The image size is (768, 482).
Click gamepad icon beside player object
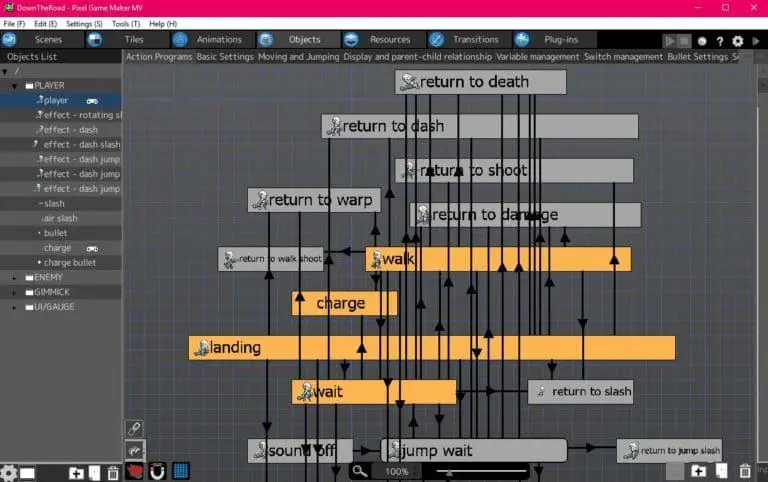[92, 101]
